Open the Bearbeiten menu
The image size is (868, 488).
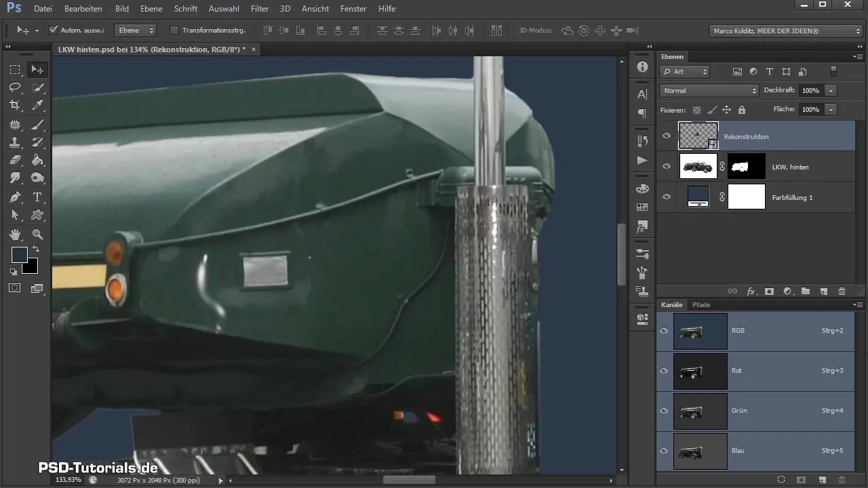pyautogui.click(x=83, y=9)
